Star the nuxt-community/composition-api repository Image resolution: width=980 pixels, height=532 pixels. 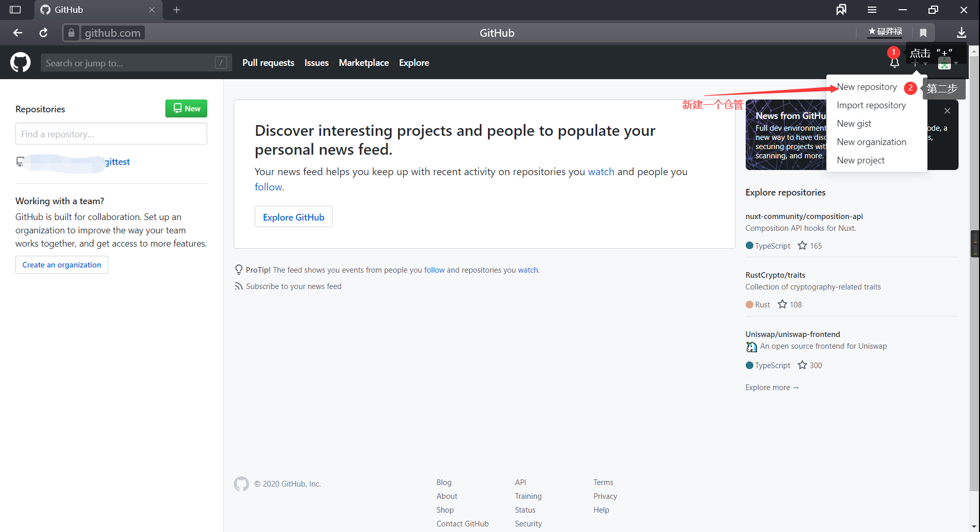pyautogui.click(x=802, y=246)
